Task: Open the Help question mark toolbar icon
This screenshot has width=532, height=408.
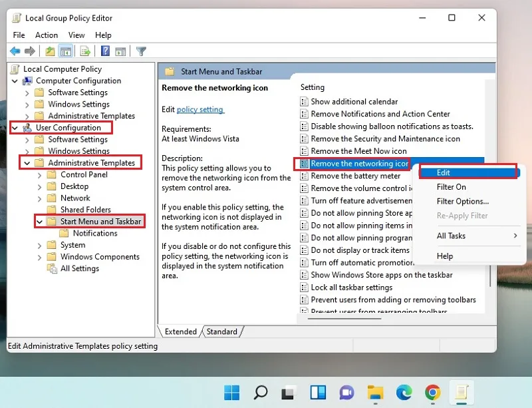Action: click(106, 51)
